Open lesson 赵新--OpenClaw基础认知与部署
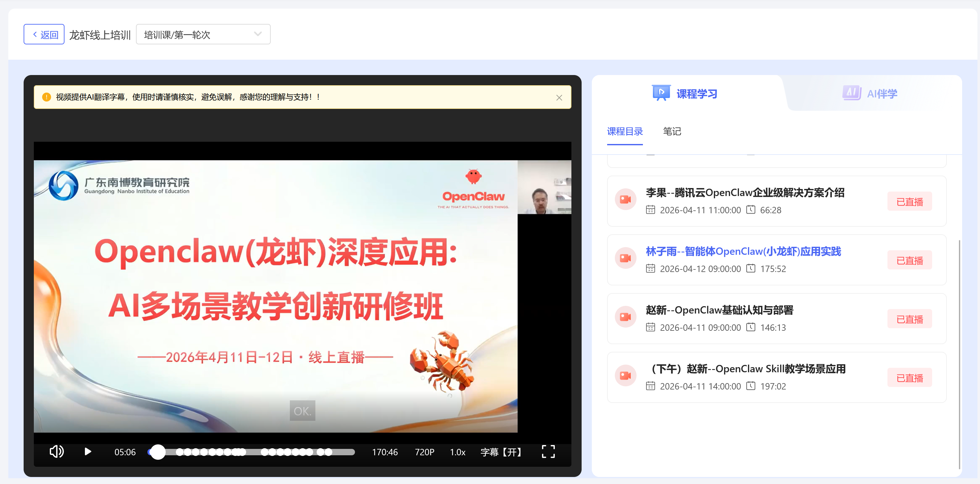The width and height of the screenshot is (980, 484). pos(720,311)
